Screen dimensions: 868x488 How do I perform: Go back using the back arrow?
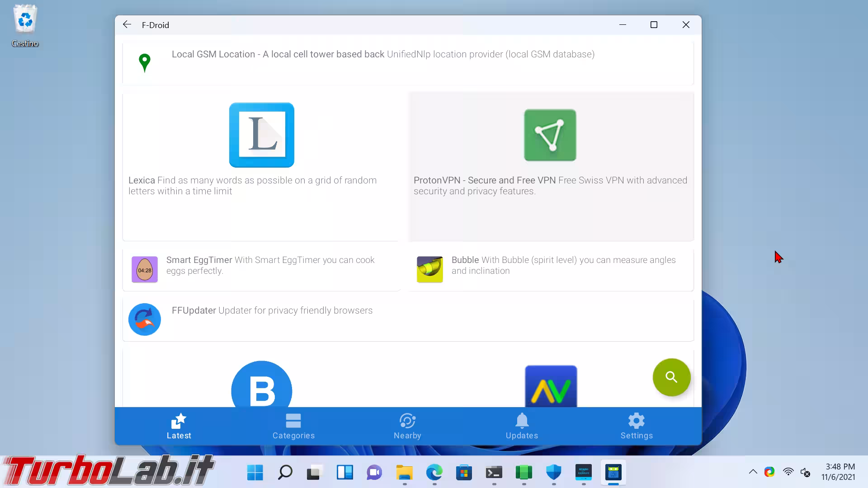[127, 25]
